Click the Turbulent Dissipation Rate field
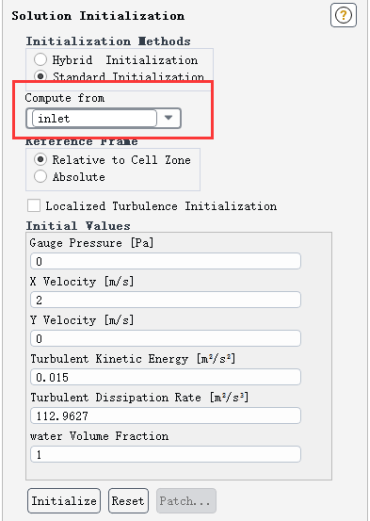 (165, 416)
